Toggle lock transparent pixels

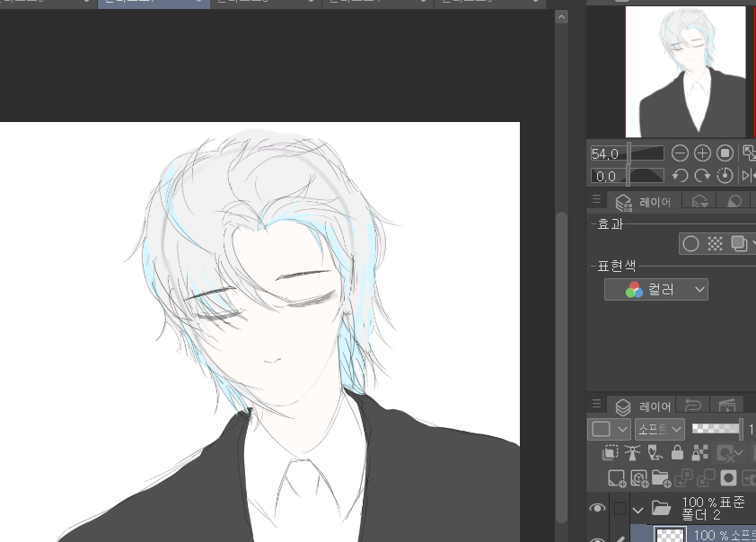click(699, 453)
